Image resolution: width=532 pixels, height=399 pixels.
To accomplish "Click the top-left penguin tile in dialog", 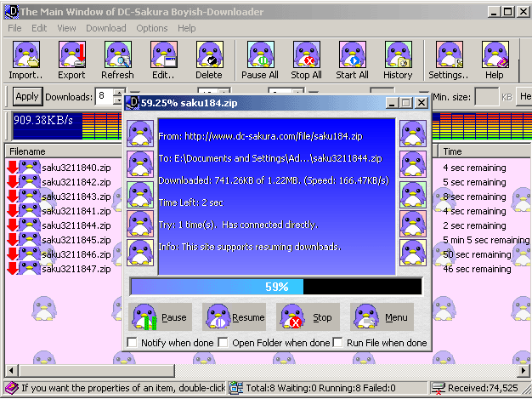I will pos(140,134).
